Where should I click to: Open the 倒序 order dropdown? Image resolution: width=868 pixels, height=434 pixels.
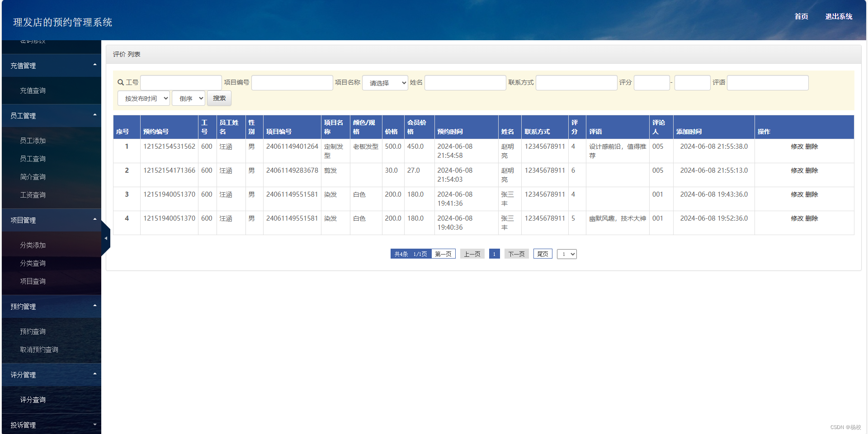[189, 98]
